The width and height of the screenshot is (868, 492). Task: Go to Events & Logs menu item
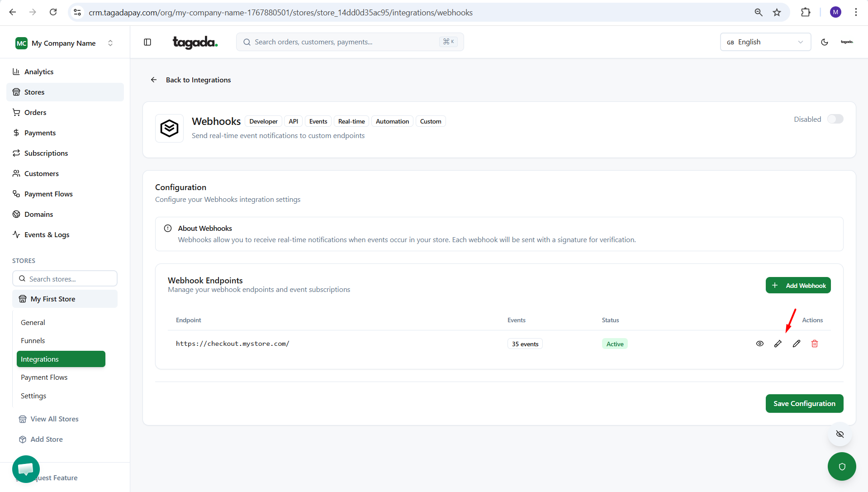47,234
